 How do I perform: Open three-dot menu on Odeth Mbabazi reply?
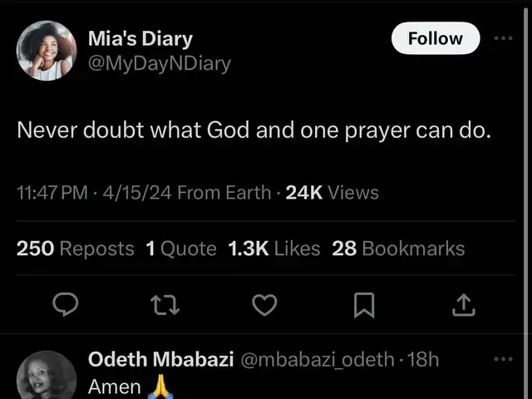504,359
